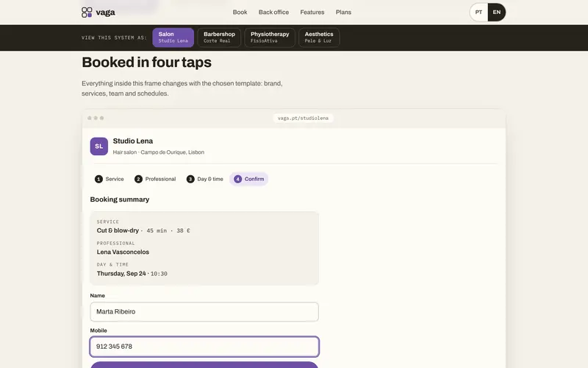Select the Salon Studio Lena template

[173, 38]
